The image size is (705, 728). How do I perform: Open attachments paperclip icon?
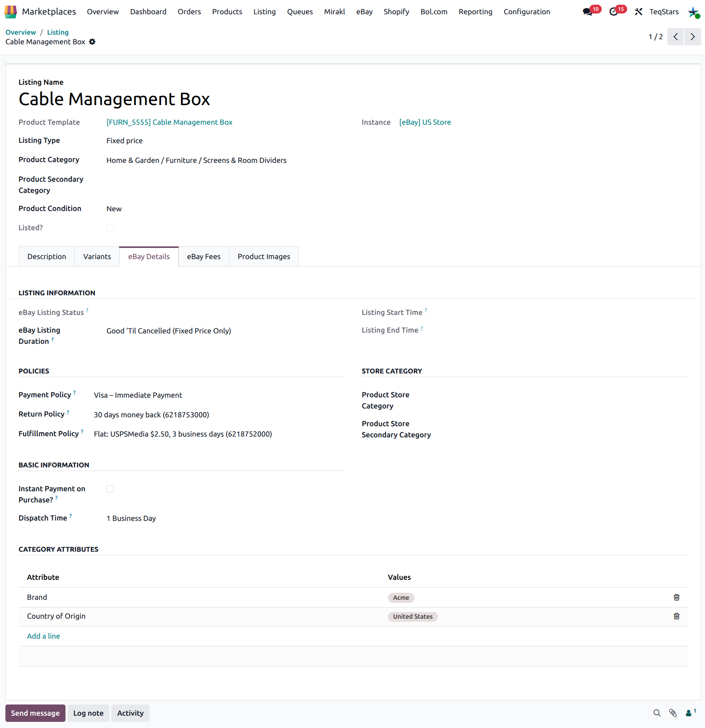673,713
